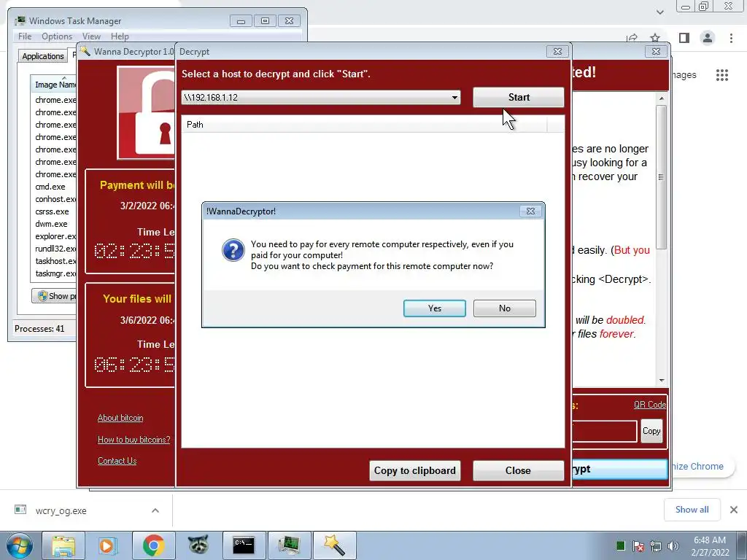
Task: Click the Copy button beside bitcoin address
Action: click(x=651, y=431)
